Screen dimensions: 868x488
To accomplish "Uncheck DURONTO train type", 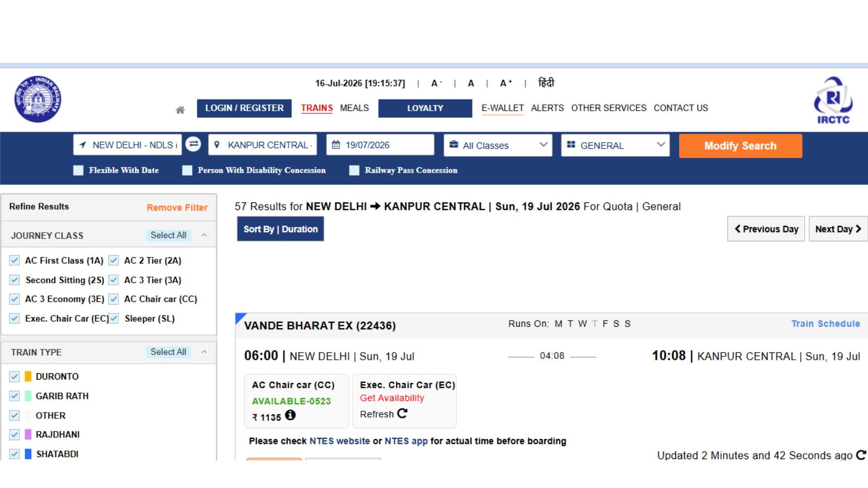I will tap(14, 376).
